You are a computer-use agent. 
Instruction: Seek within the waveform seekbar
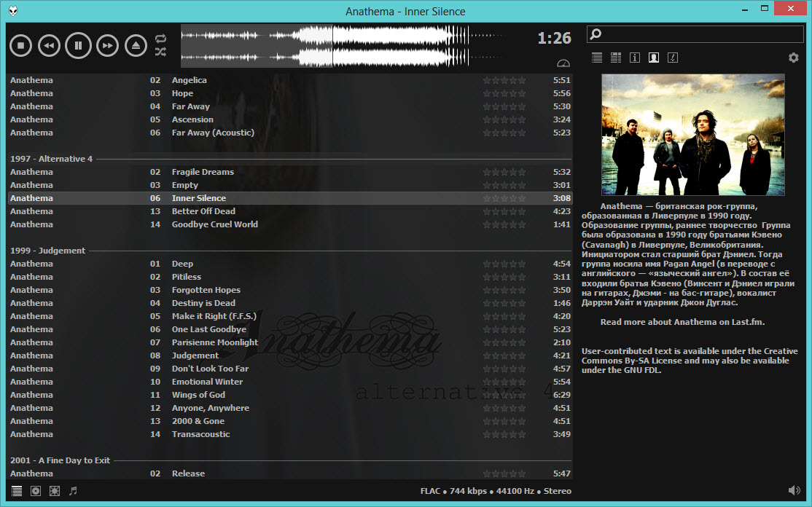(x=350, y=46)
